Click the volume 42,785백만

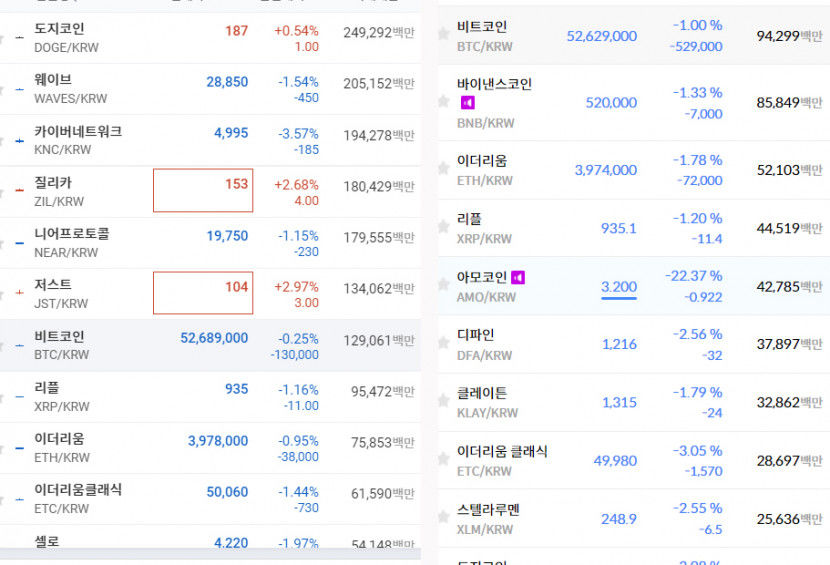(789, 287)
